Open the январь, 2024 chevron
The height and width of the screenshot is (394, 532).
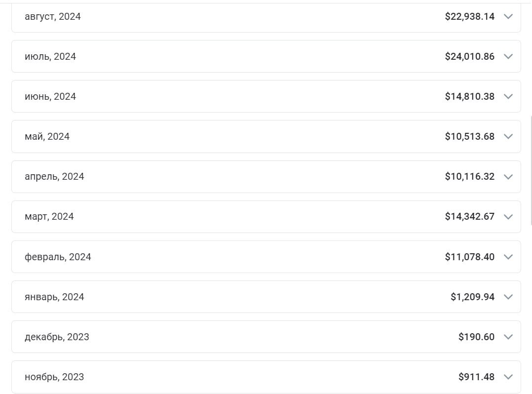coord(508,297)
